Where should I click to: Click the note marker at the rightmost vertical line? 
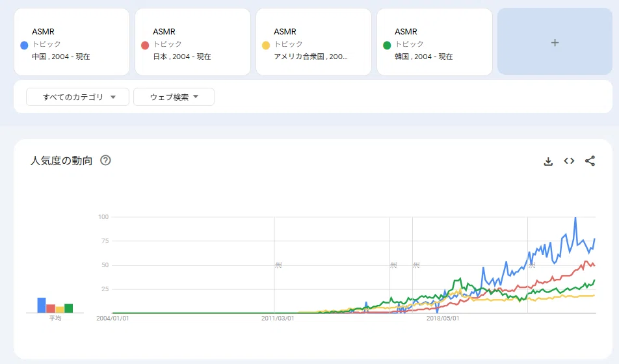point(532,265)
